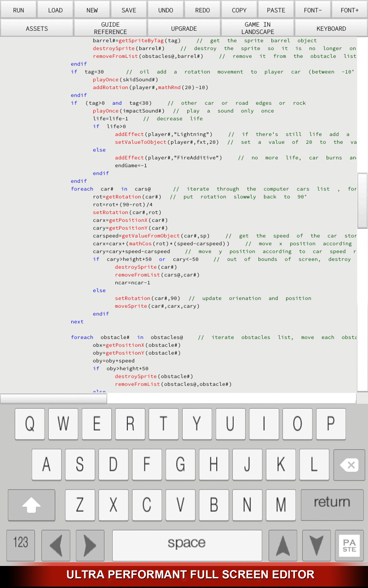Switch GAME IN LANDSCAPE mode
This screenshot has height=588, width=368.
(x=257, y=28)
